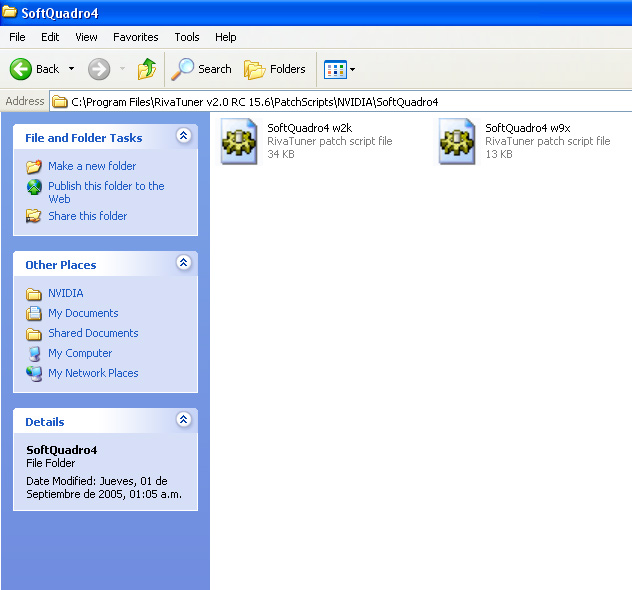Go to NVIDIA folder link
632x590 pixels.
click(66, 293)
